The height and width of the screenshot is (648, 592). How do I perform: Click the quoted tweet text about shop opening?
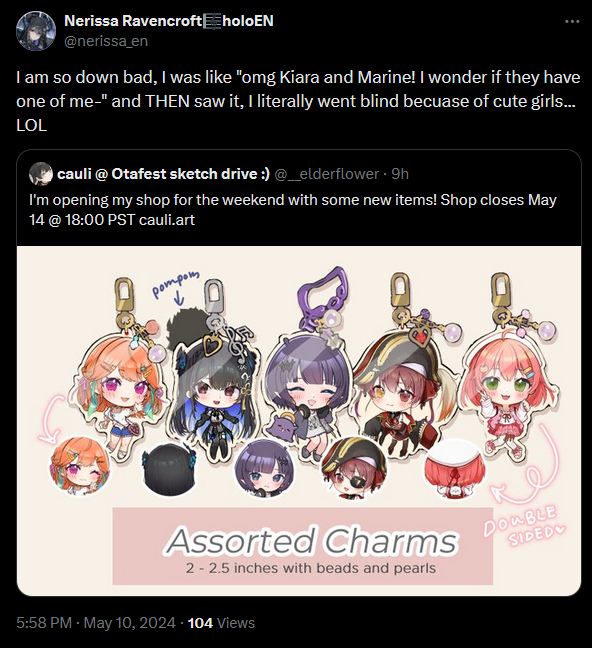pos(293,210)
